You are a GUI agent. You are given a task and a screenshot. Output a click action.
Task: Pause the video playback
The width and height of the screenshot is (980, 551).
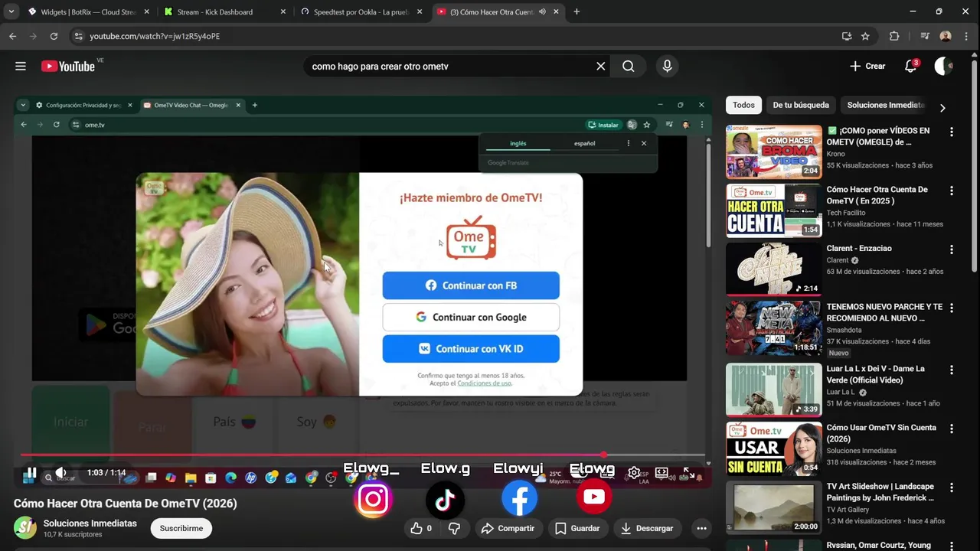pos(32,473)
